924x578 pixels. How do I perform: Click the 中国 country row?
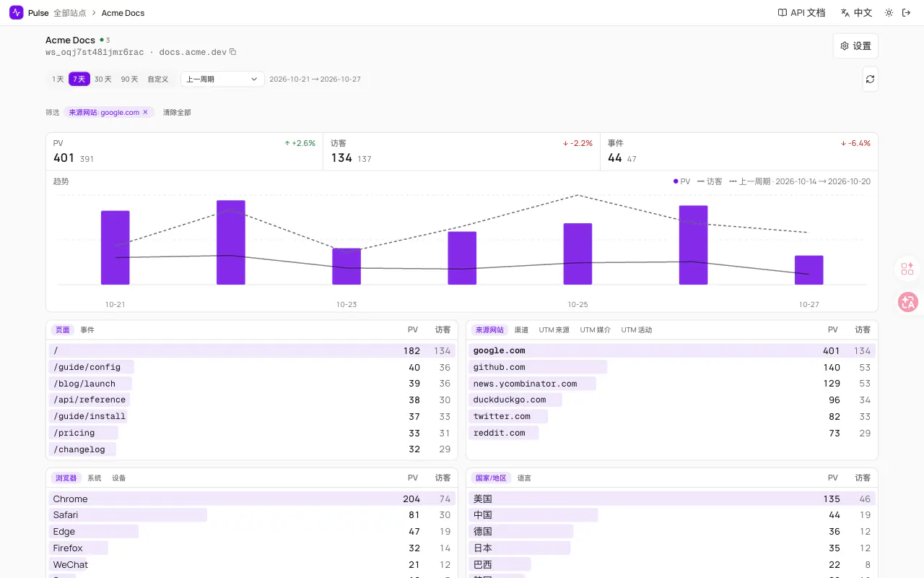click(x=672, y=515)
